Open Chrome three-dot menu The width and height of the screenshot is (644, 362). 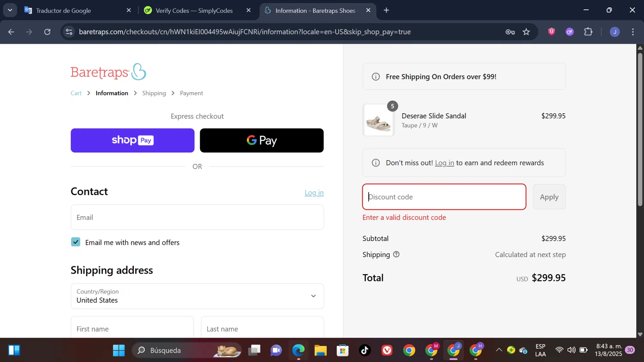click(x=633, y=32)
